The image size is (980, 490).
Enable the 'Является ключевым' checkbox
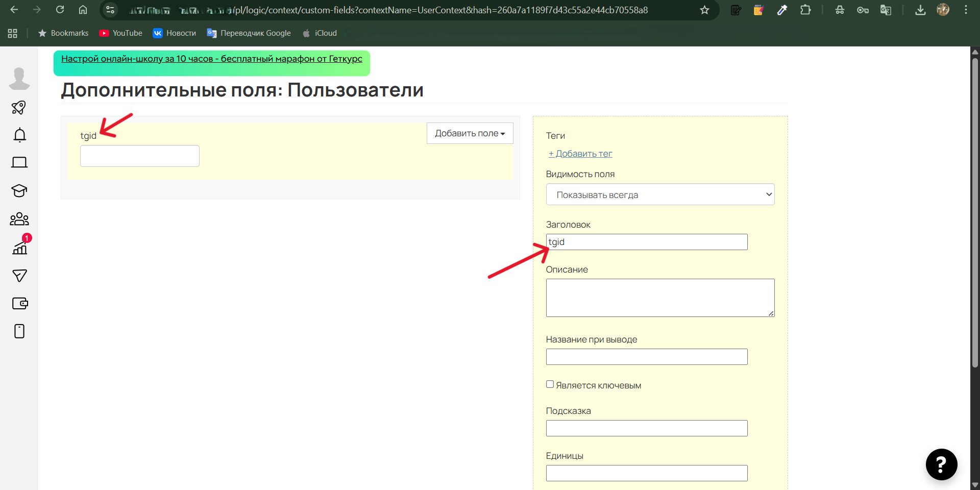(x=550, y=384)
